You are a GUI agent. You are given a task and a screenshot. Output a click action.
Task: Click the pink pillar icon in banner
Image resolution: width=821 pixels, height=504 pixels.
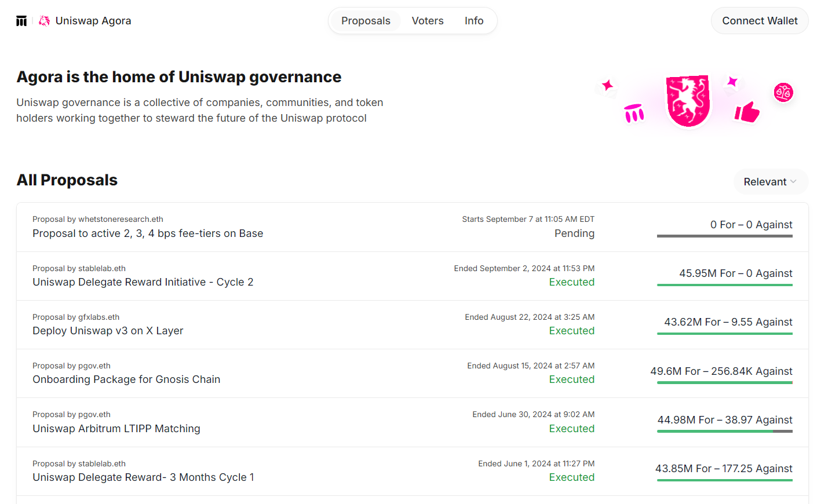click(x=634, y=113)
